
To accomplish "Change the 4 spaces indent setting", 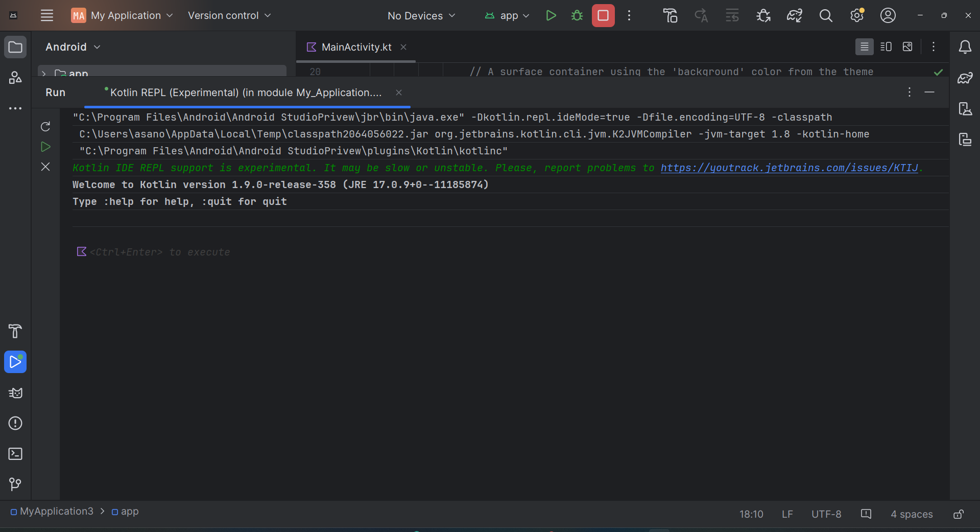I will [x=912, y=514].
